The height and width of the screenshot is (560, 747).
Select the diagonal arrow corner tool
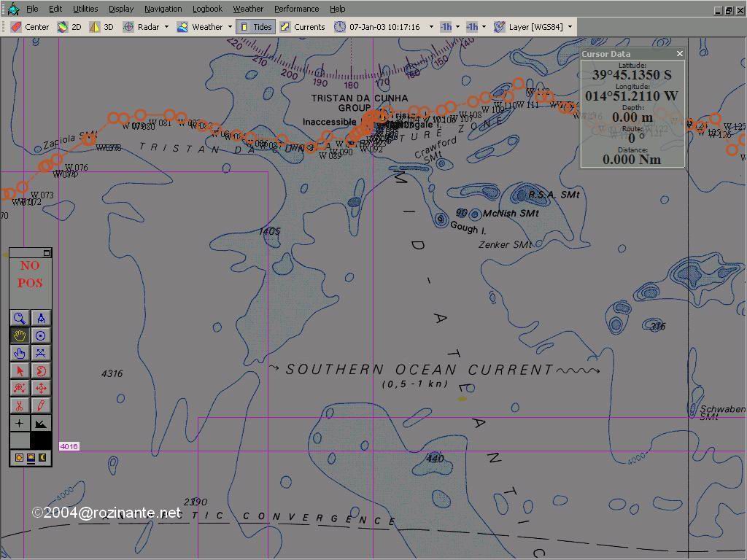(41, 424)
